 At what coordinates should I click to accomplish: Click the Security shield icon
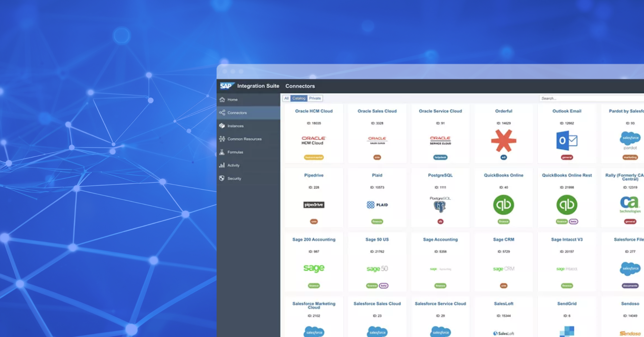click(222, 178)
